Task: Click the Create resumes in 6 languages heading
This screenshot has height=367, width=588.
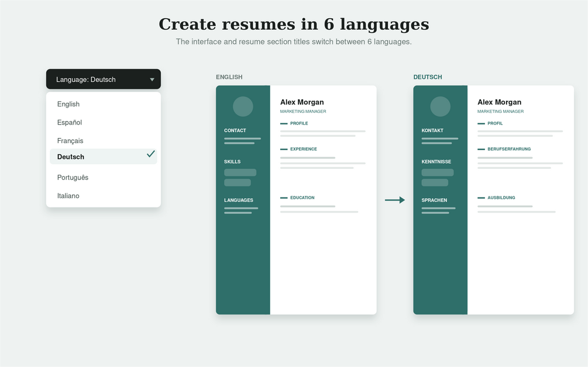Action: tap(294, 25)
